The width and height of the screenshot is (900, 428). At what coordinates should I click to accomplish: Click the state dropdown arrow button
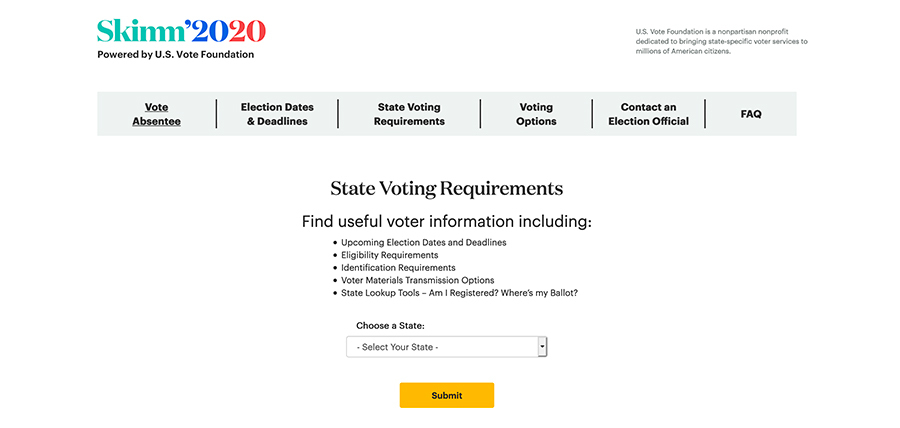542,347
